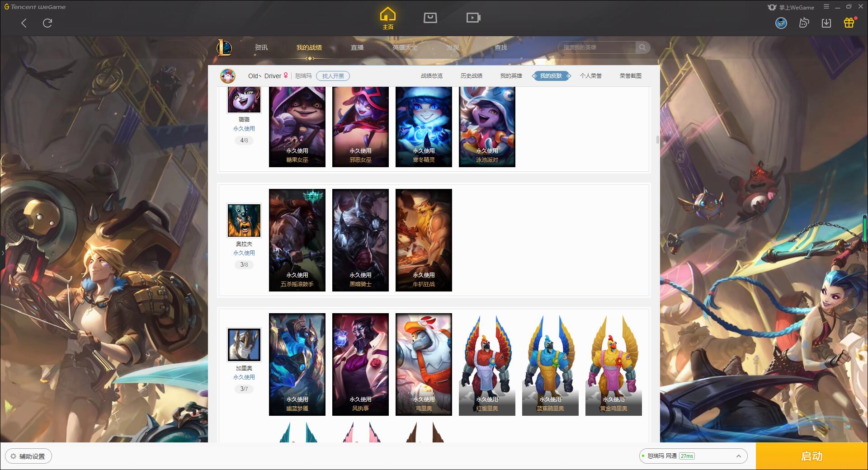Open the 黄金鸡里奥 chroma card
This screenshot has width=868, height=470.
point(613,364)
